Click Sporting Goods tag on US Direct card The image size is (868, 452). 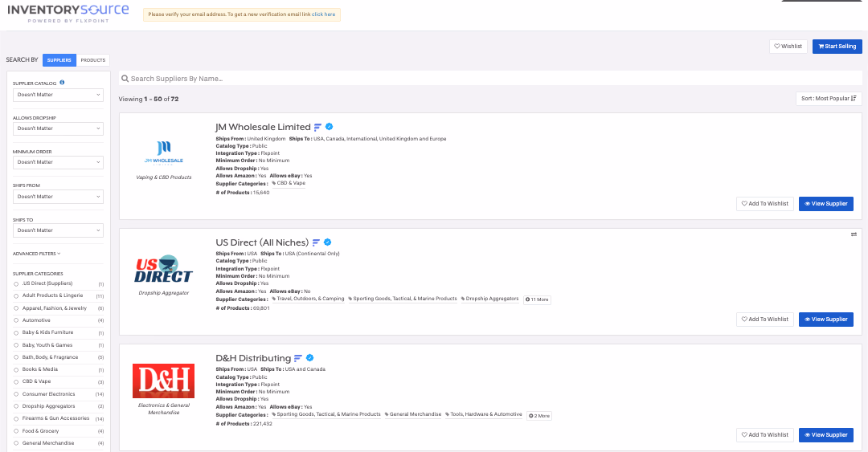click(x=403, y=299)
